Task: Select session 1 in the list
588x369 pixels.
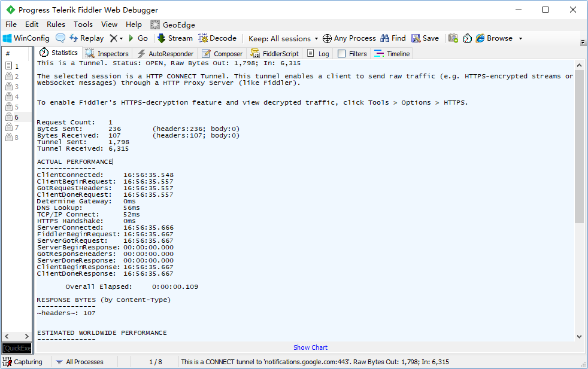Action: tap(17, 66)
